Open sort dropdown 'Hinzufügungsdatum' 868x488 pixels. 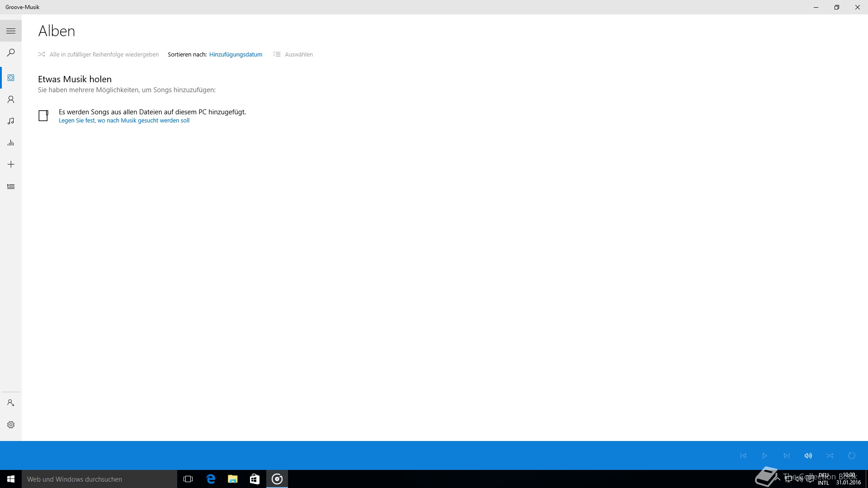236,54
